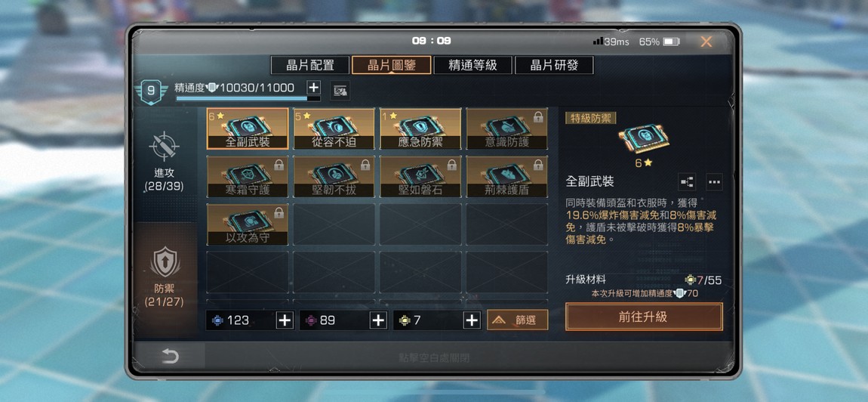The image size is (868, 402).
Task: Select the 防禦 defense category icon
Action: point(165,262)
